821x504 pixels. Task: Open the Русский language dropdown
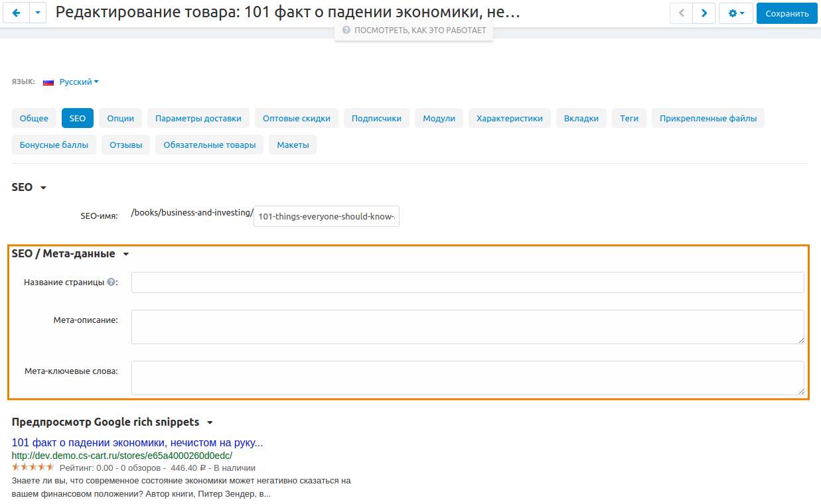click(79, 82)
